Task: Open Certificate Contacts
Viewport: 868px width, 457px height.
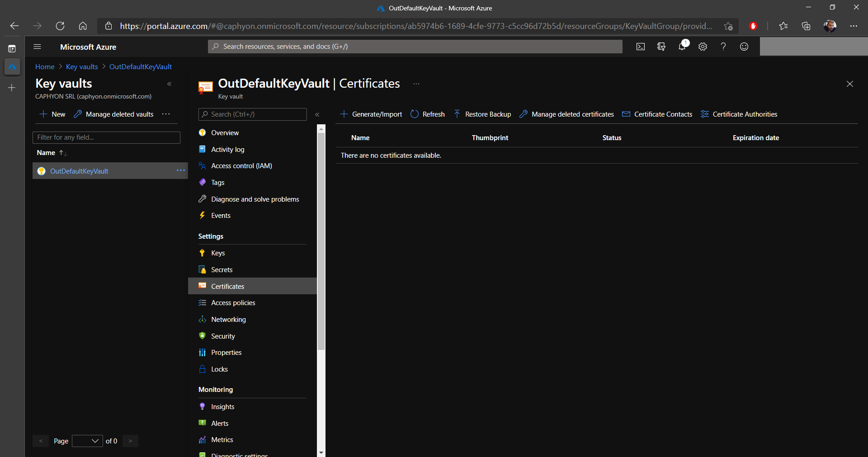Action: [657, 114]
